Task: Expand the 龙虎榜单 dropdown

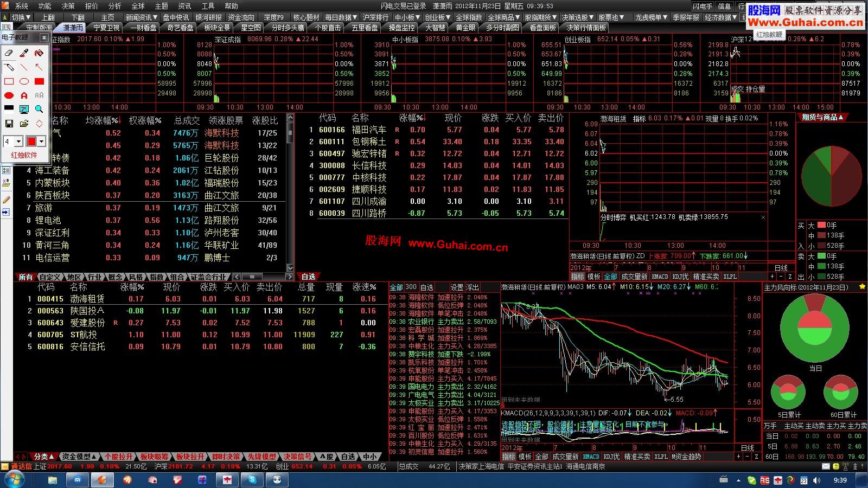Action: [x=651, y=17]
